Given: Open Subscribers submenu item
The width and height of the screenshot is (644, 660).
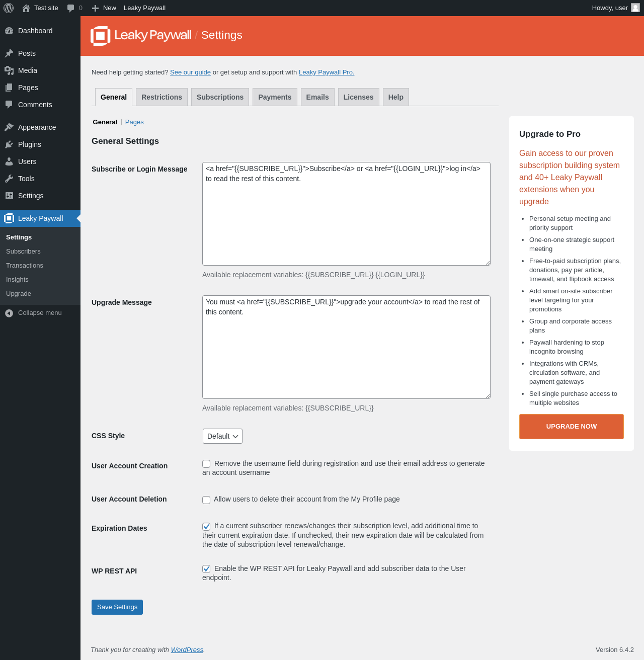Looking at the screenshot, I should 23,252.
